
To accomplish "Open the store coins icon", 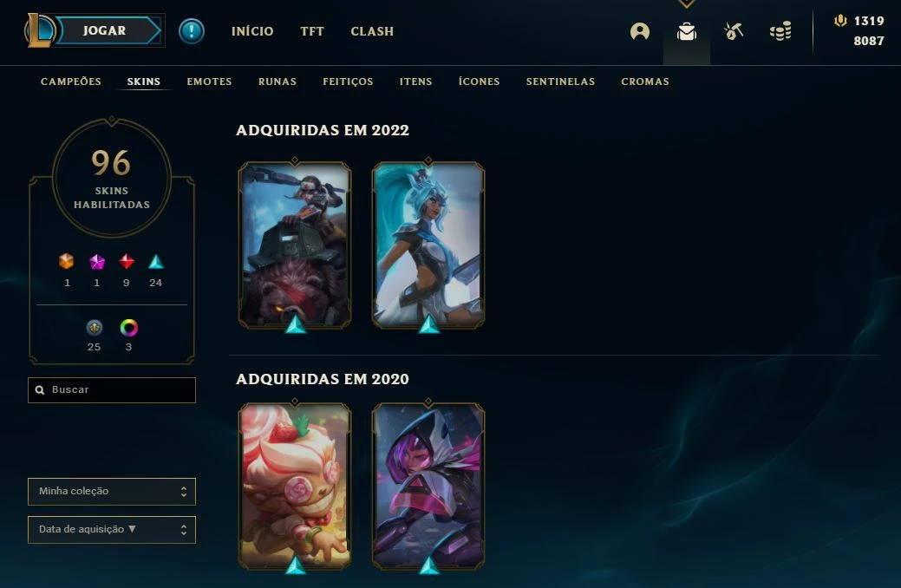I will click(780, 31).
